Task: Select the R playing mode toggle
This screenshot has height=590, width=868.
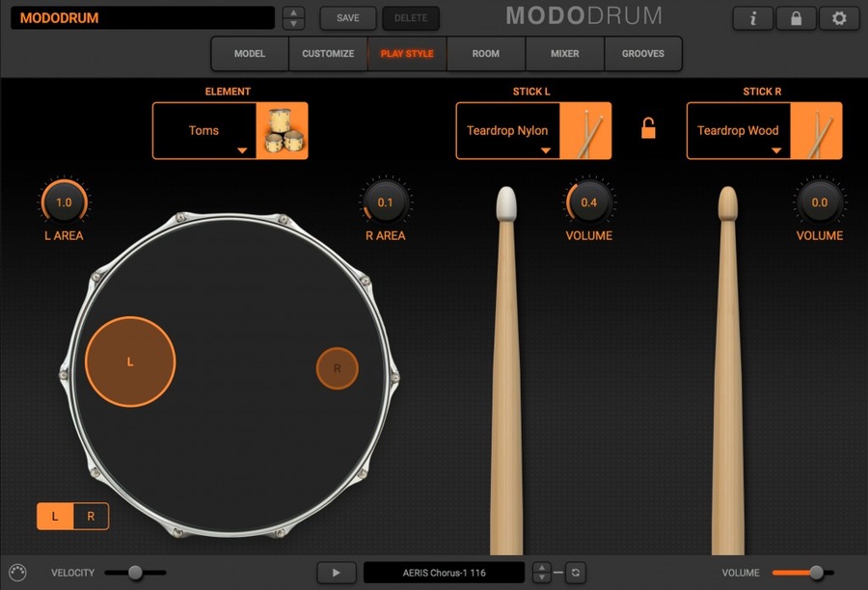Action: point(89,516)
